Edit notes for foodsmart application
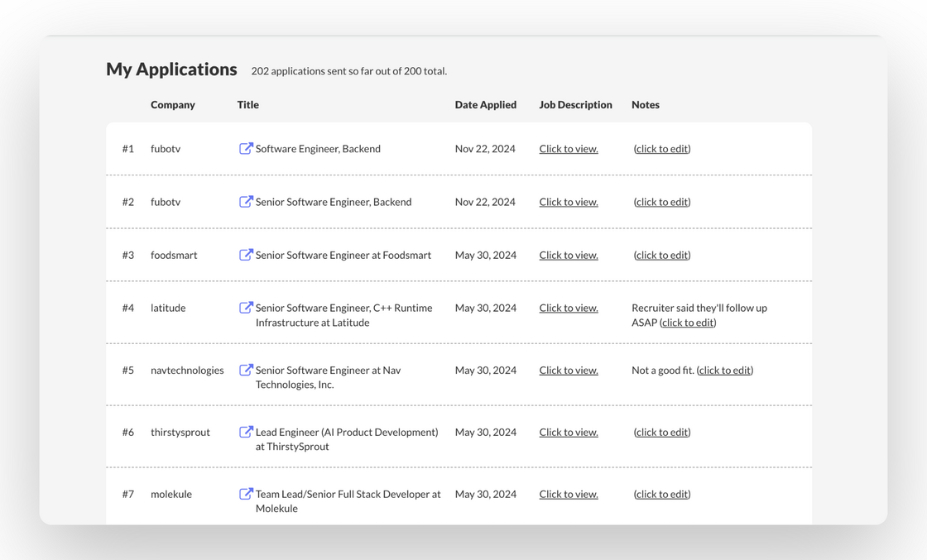 [662, 256]
